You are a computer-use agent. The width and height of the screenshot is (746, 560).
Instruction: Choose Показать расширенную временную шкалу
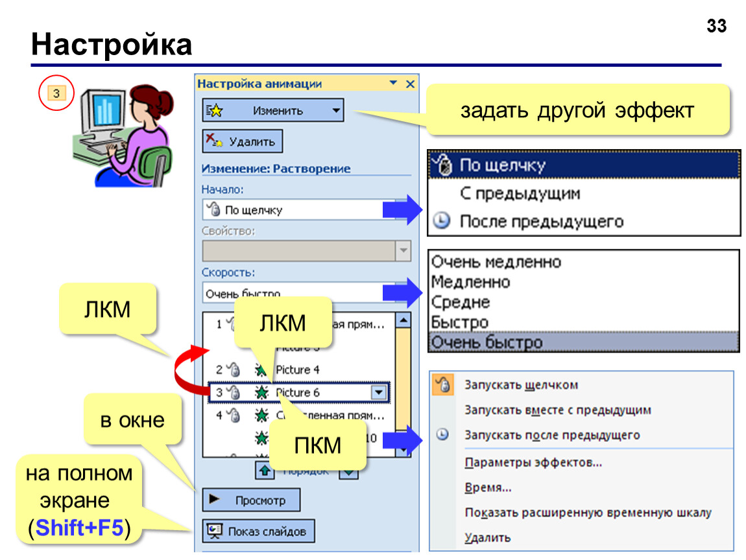tap(588, 513)
